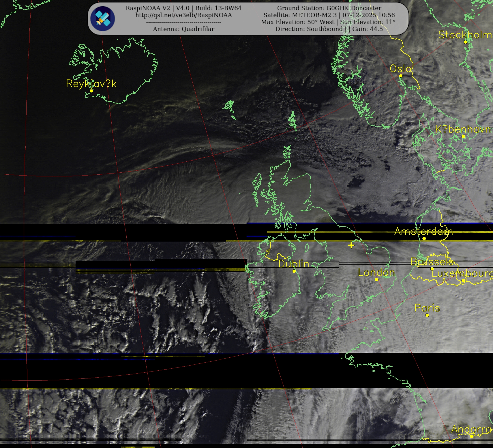Click the qsl.net RaspiNOAA URL text

point(183,15)
